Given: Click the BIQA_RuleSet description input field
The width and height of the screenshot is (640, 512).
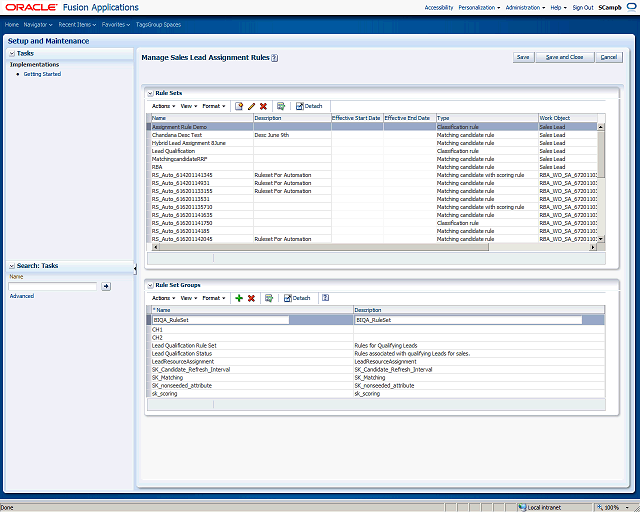Looking at the screenshot, I should coord(469,320).
